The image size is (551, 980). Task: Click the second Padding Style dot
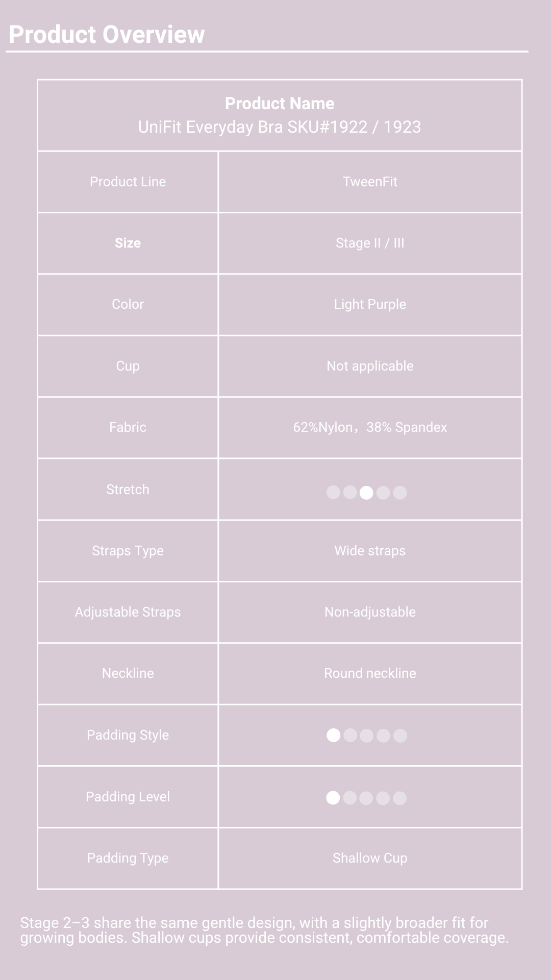pyautogui.click(x=350, y=736)
